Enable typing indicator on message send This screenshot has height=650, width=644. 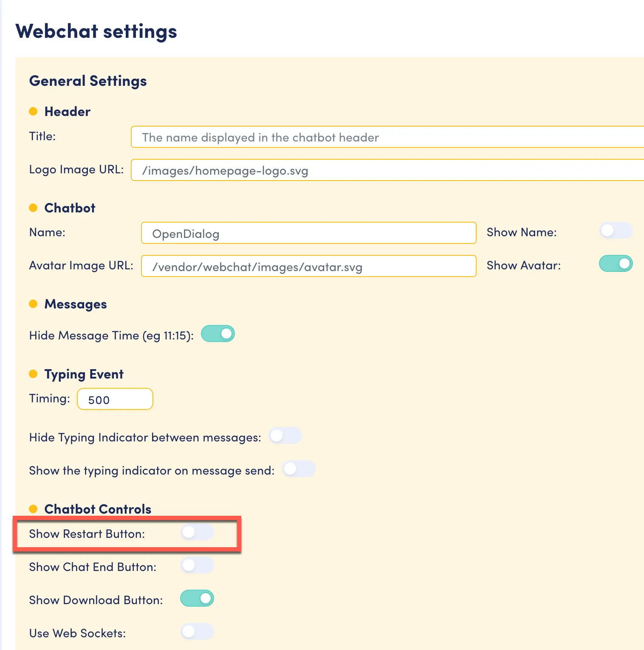click(x=299, y=469)
